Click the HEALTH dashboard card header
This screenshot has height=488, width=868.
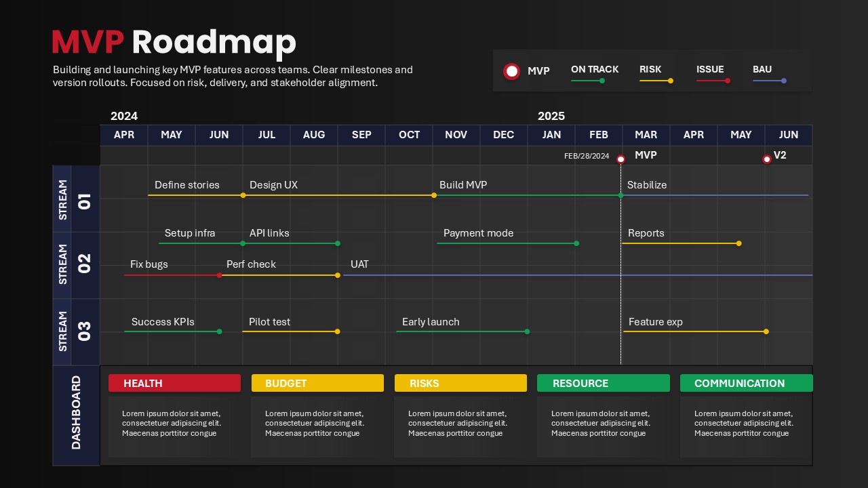click(174, 383)
